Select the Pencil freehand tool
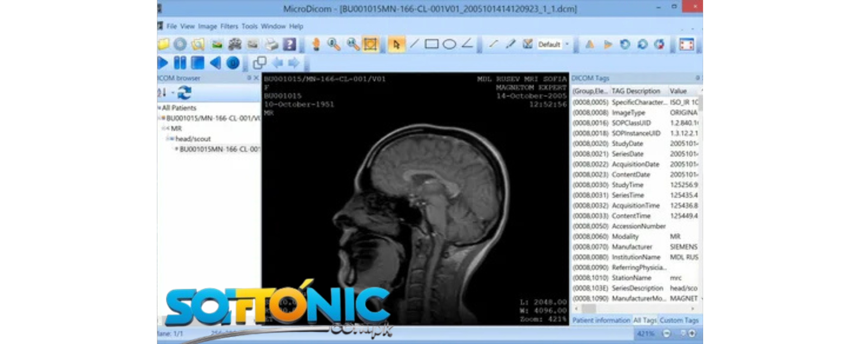This screenshot has width=868, height=344. click(x=510, y=44)
